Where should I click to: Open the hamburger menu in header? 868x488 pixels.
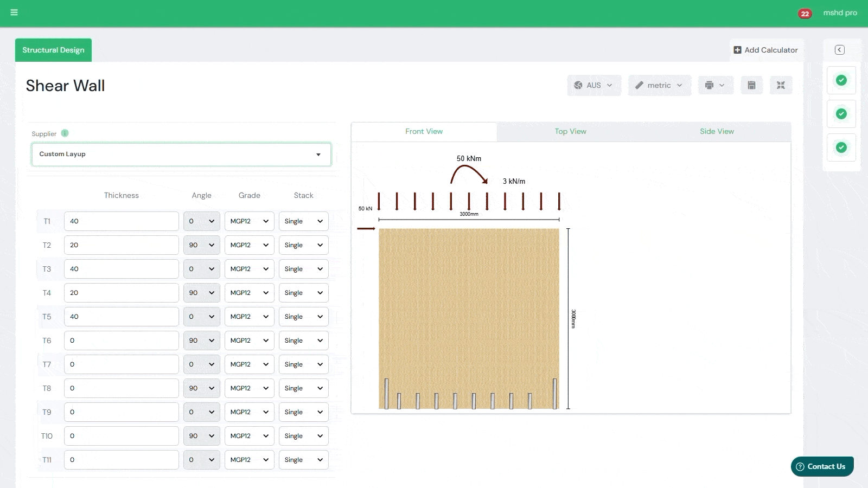[x=14, y=12]
